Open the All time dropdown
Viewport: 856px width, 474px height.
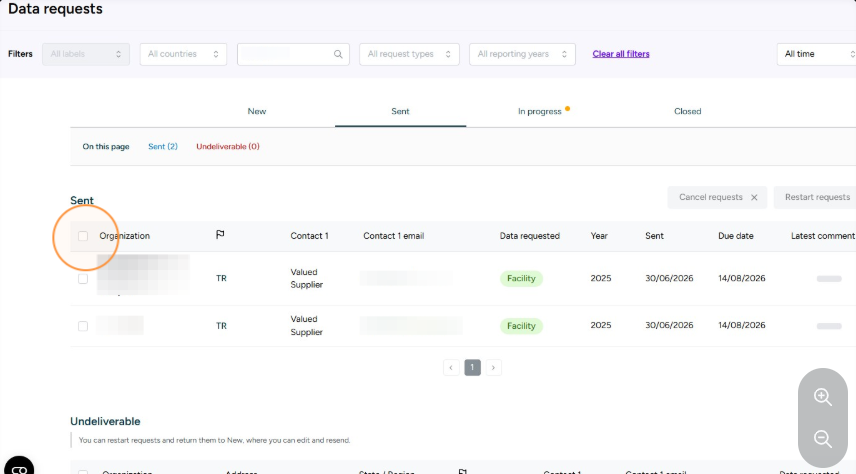point(816,54)
